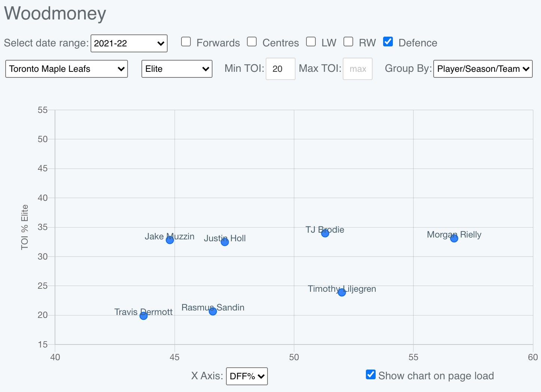Click the TJ Brodie data point

click(x=325, y=233)
